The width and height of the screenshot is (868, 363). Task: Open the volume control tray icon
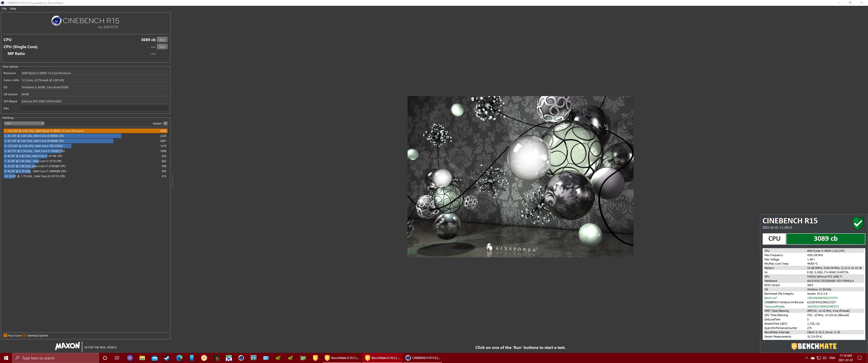825,358
